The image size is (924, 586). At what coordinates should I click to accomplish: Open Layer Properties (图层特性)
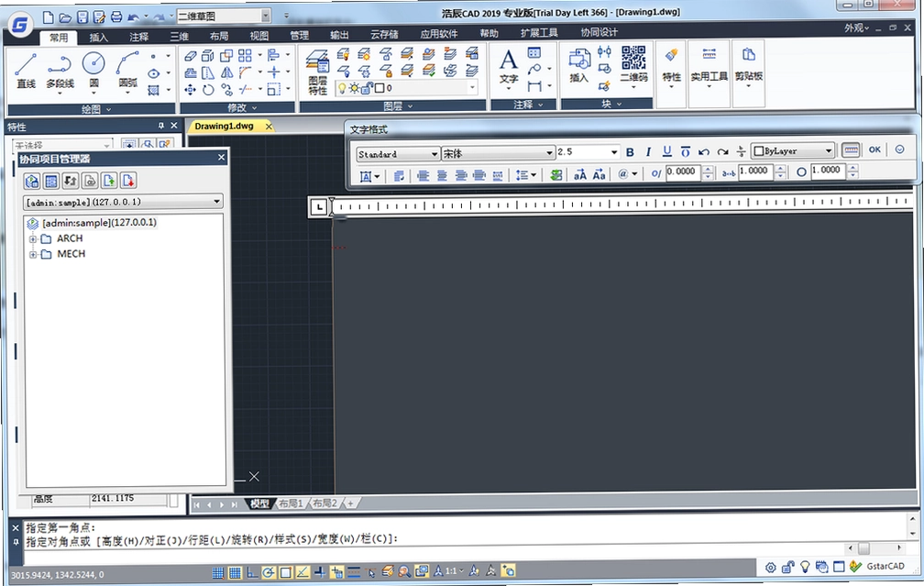(317, 72)
